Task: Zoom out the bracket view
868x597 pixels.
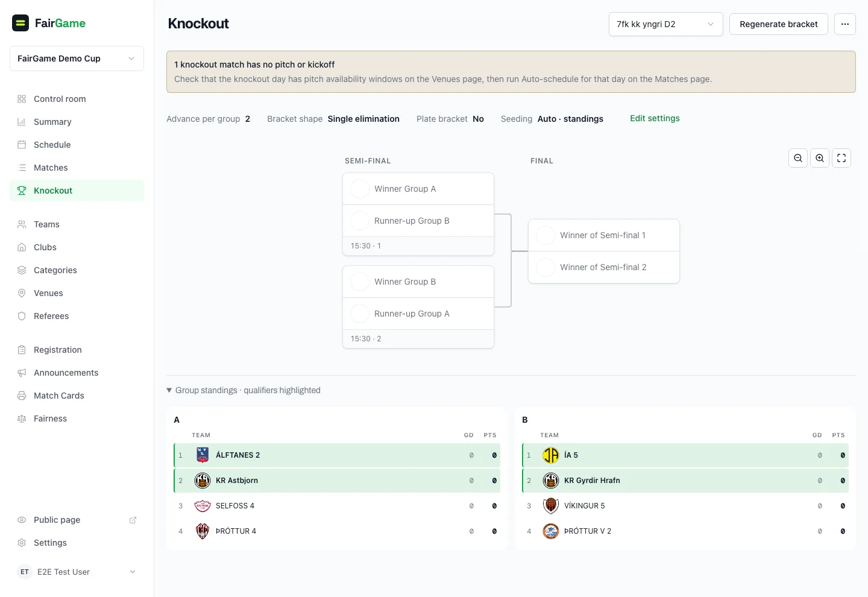Action: [x=798, y=158]
